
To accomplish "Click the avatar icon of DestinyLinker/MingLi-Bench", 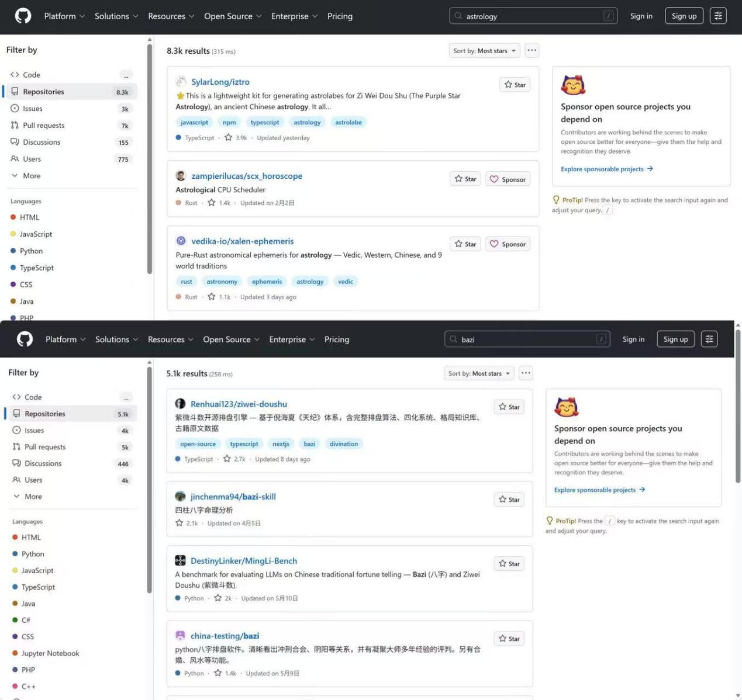I will (x=180, y=560).
